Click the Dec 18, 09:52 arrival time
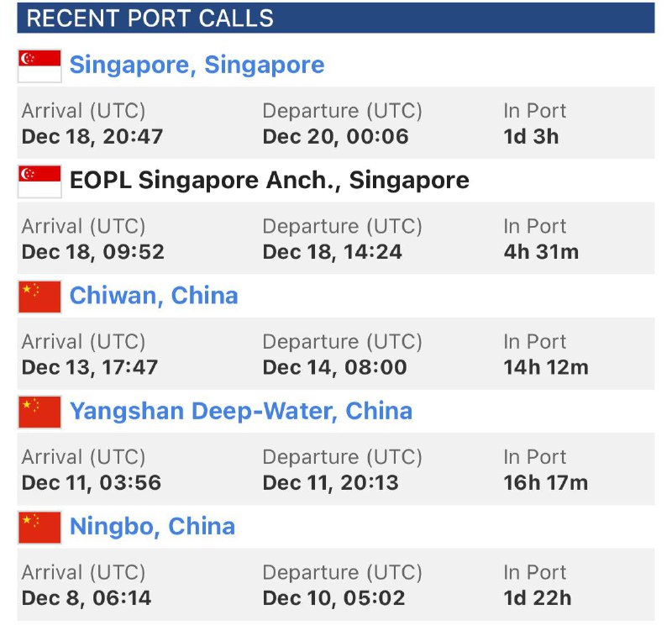 pos(92,251)
